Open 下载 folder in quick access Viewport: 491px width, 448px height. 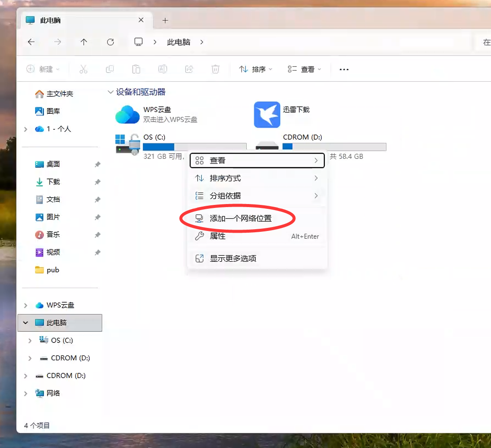click(x=53, y=182)
